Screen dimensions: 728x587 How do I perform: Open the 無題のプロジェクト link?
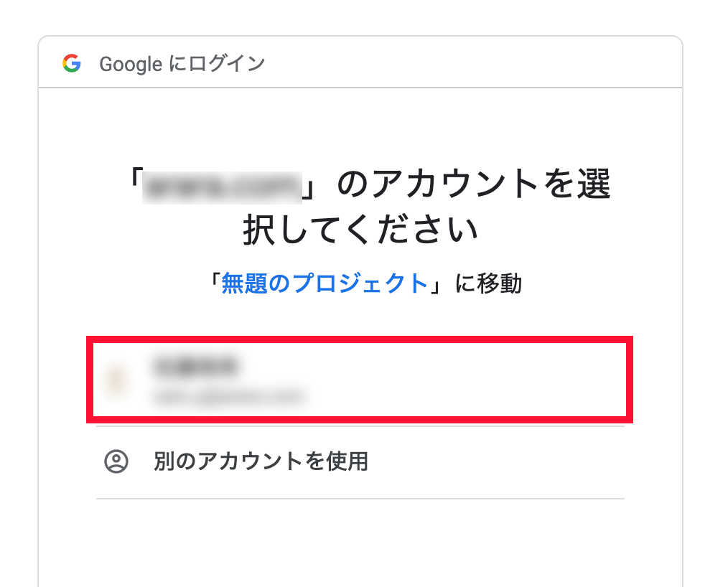(325, 283)
